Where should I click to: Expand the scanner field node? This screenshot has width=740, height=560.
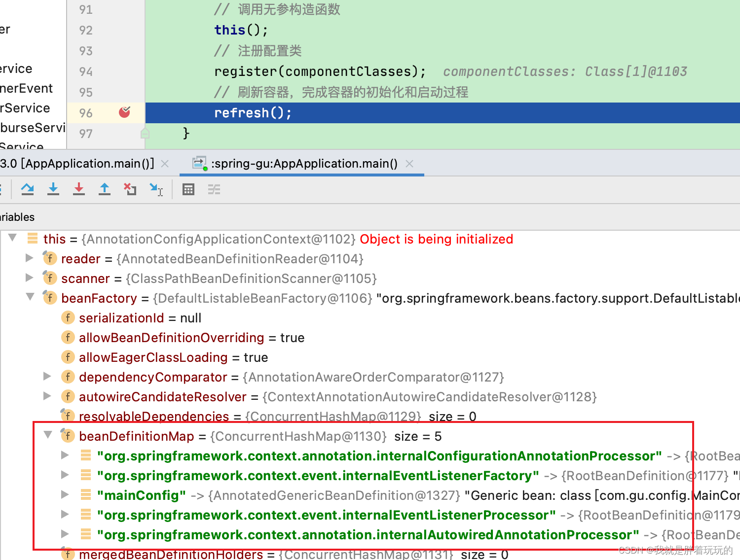(29, 278)
